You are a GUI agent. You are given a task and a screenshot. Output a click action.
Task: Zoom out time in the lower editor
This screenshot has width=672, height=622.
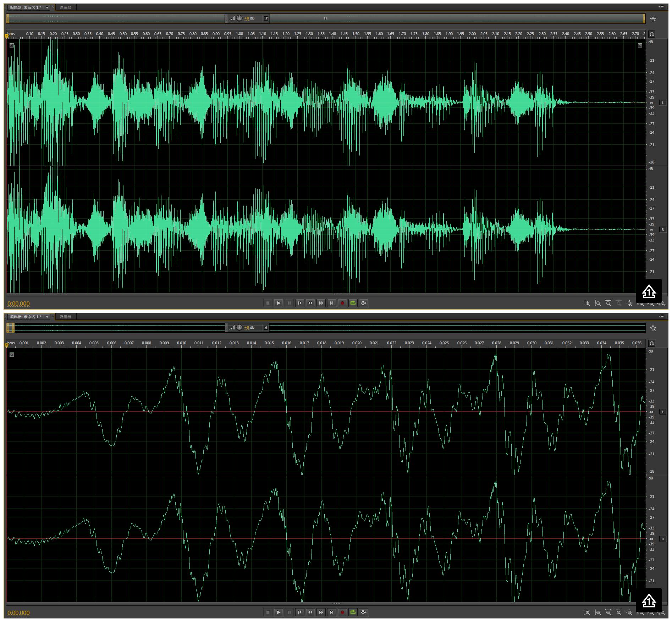point(619,612)
